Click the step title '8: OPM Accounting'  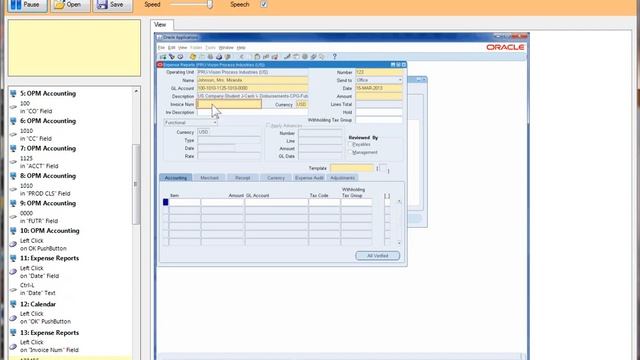[x=48, y=176]
